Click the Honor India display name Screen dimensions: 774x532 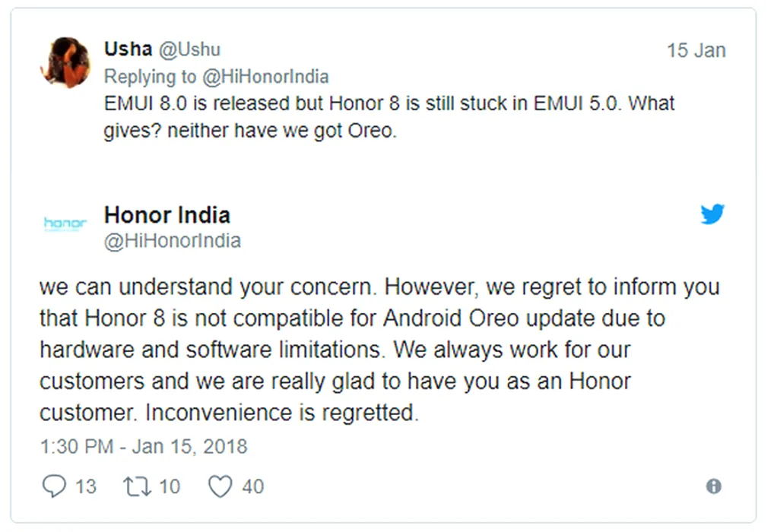[x=167, y=215]
